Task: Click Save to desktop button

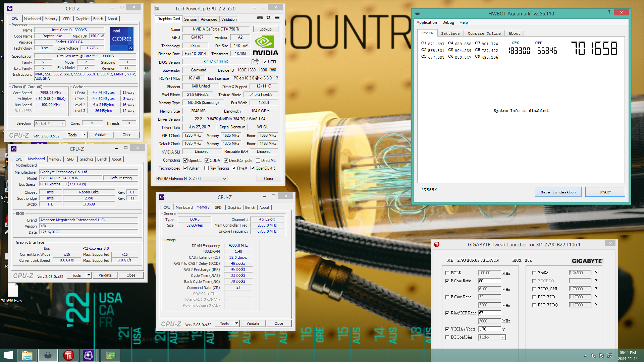Action: tap(558, 192)
